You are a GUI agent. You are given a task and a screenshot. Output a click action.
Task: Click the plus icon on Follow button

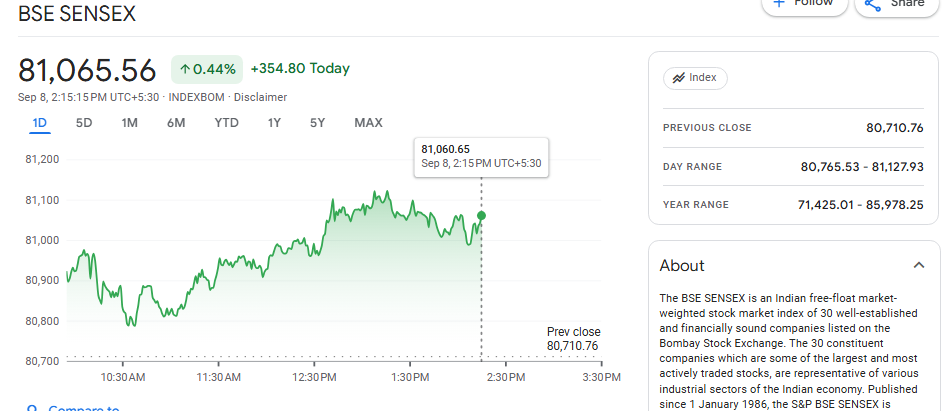coord(778,3)
